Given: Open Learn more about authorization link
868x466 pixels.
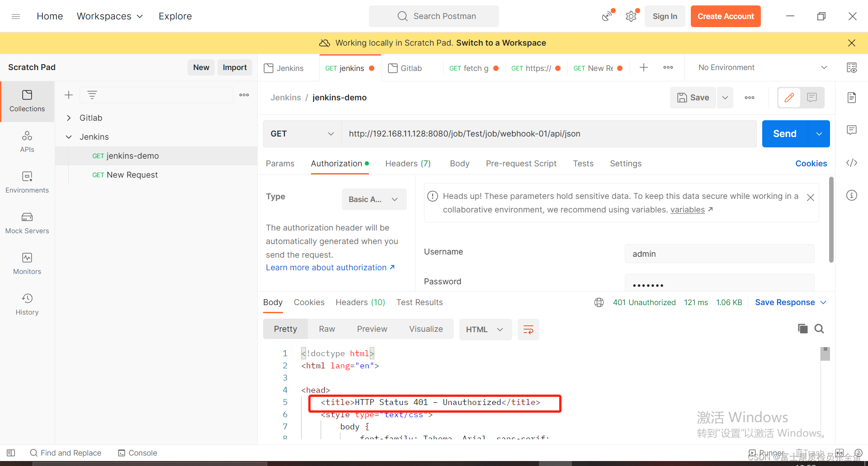Looking at the screenshot, I should coord(330,268).
